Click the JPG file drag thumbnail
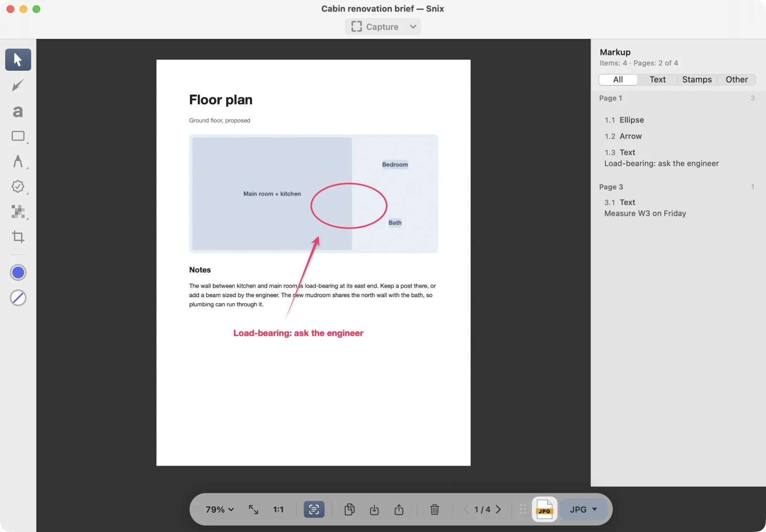This screenshot has width=766, height=532. (x=544, y=510)
